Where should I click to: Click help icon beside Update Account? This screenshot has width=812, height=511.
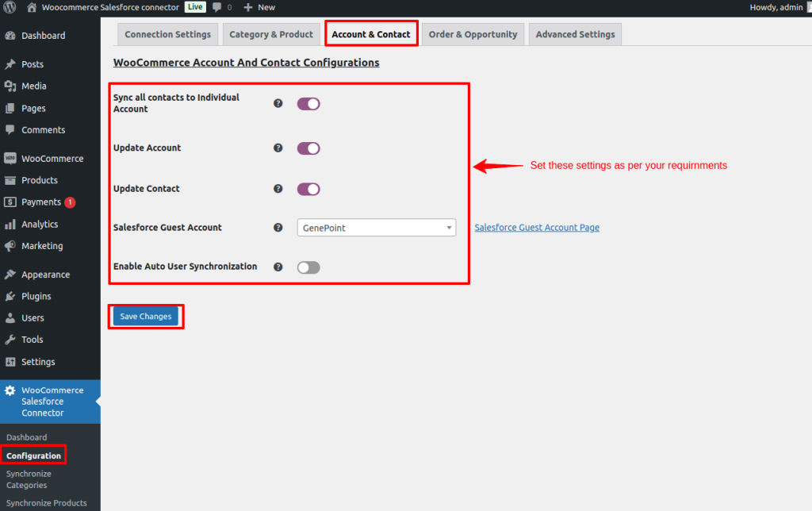pyautogui.click(x=278, y=148)
